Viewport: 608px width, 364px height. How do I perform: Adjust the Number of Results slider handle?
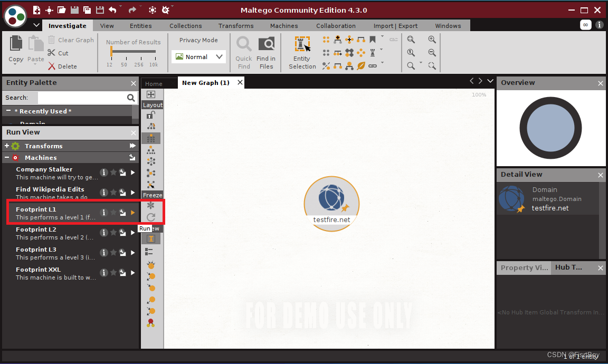pyautogui.click(x=111, y=51)
